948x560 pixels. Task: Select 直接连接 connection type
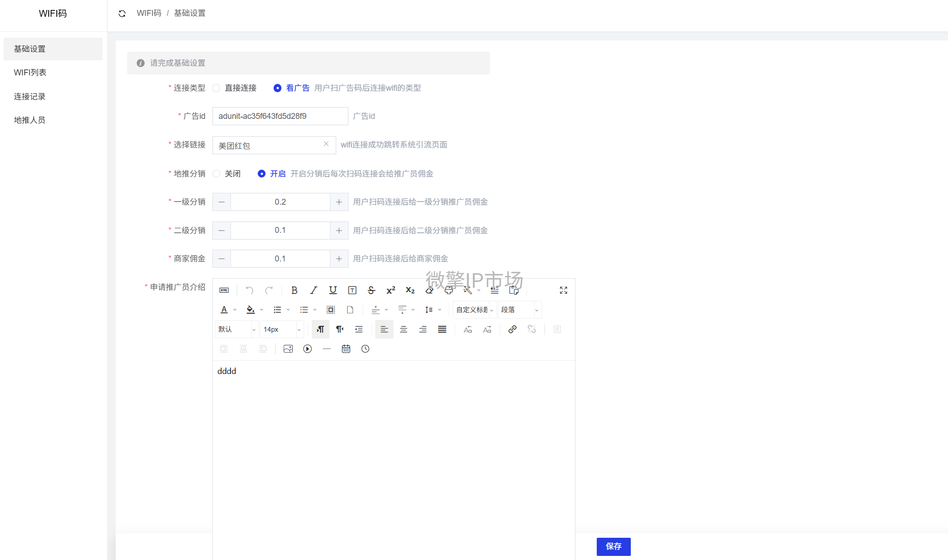point(216,88)
